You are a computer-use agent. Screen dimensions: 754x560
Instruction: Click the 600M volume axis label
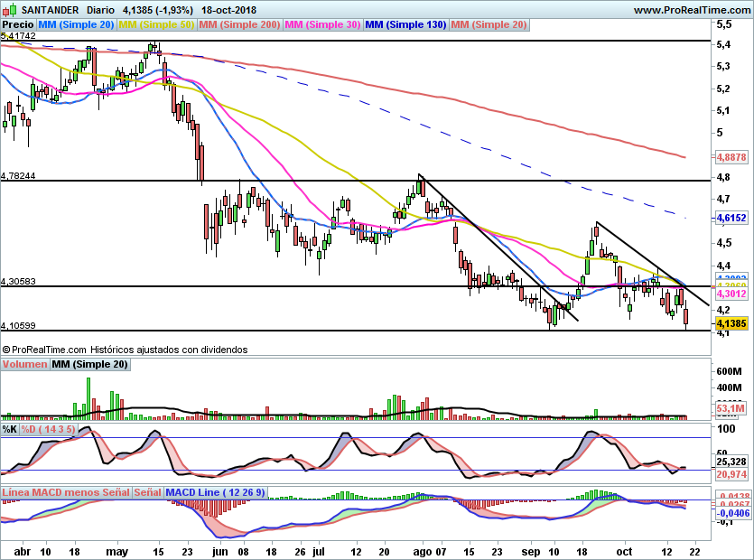(x=729, y=371)
